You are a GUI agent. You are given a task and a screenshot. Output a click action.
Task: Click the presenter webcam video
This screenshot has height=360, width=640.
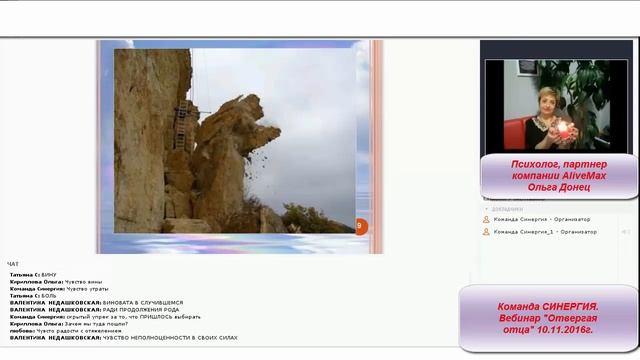(x=556, y=105)
